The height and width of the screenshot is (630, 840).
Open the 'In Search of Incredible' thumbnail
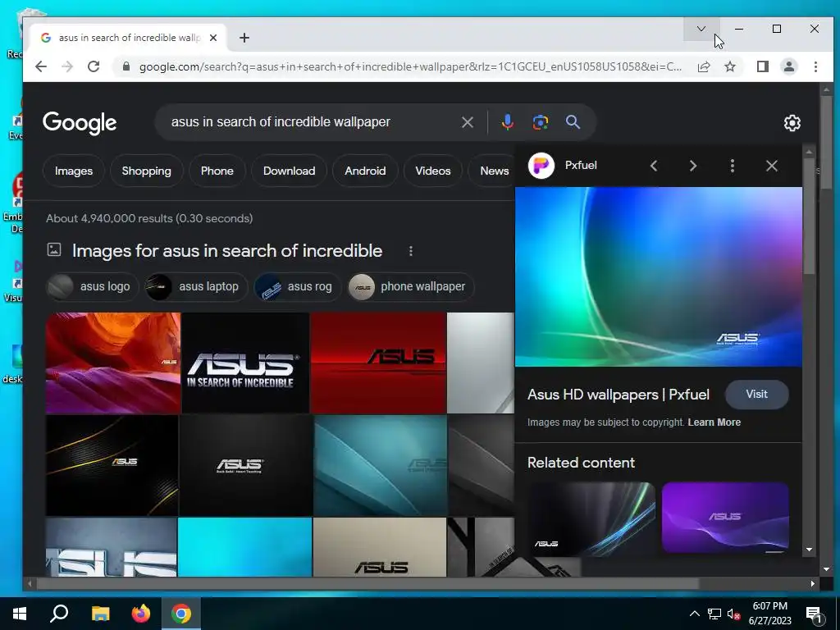point(245,363)
